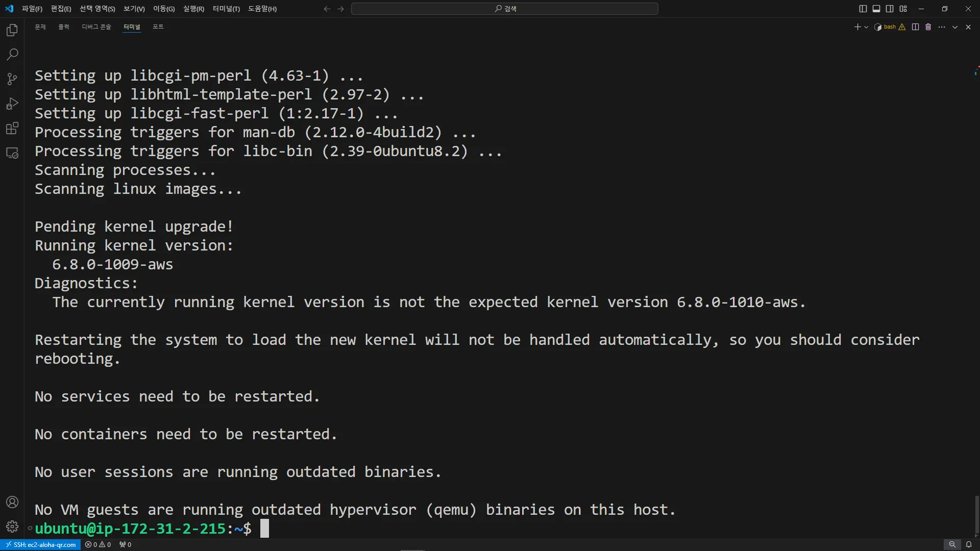The width and height of the screenshot is (980, 551).
Task: Open the 터미널(T) menu
Action: [x=226, y=9]
